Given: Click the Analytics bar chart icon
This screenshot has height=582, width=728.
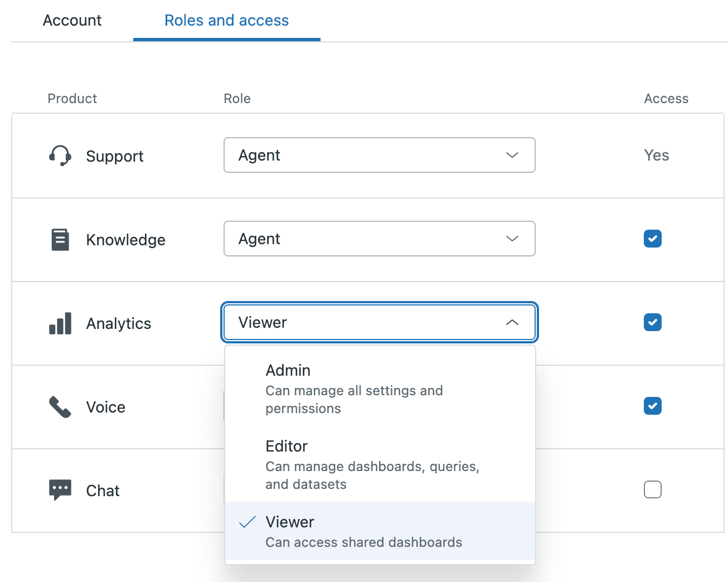Looking at the screenshot, I should click(60, 323).
